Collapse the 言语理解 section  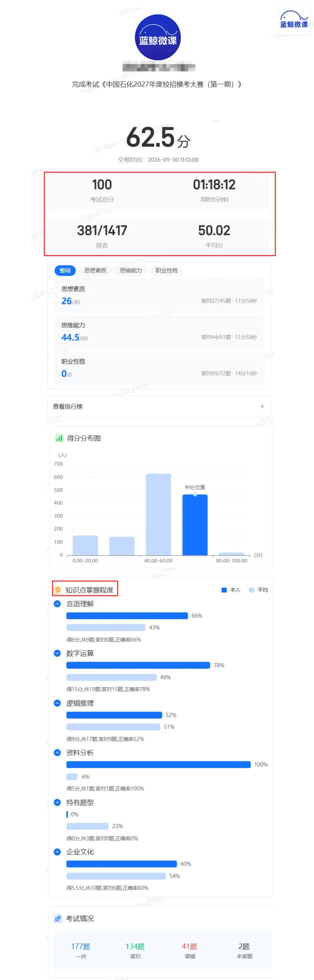coord(57,604)
